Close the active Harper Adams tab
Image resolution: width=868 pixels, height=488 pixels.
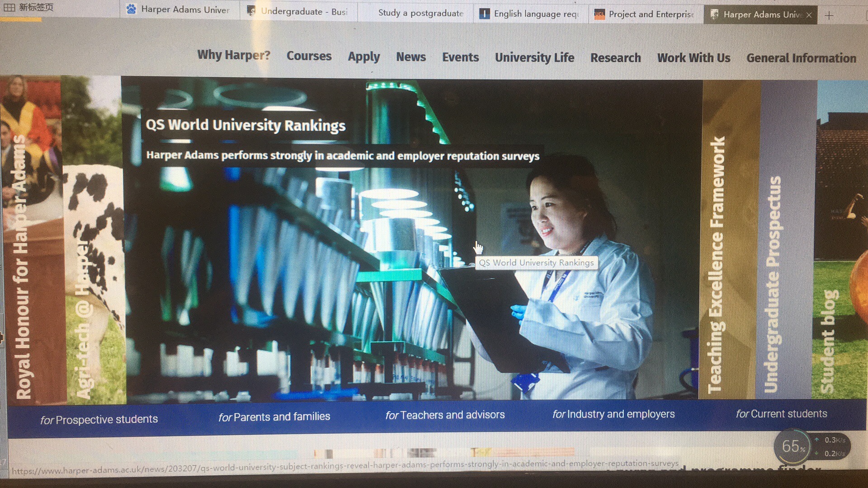point(809,15)
